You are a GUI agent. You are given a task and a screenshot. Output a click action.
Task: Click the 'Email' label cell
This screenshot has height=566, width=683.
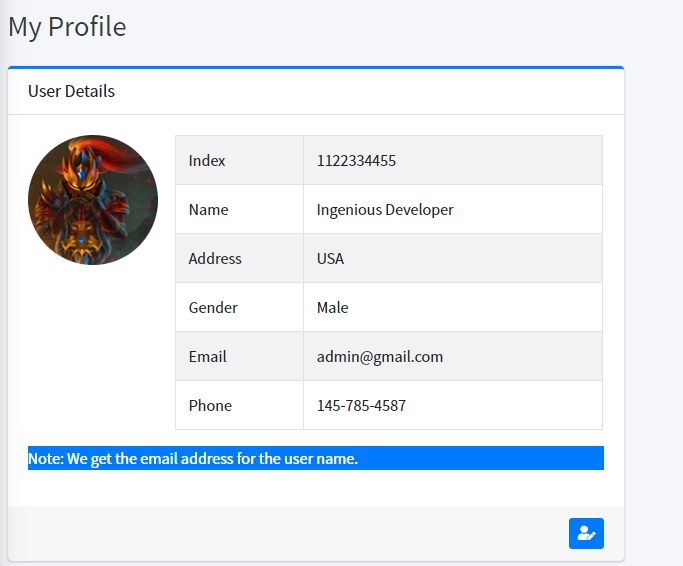click(x=240, y=356)
